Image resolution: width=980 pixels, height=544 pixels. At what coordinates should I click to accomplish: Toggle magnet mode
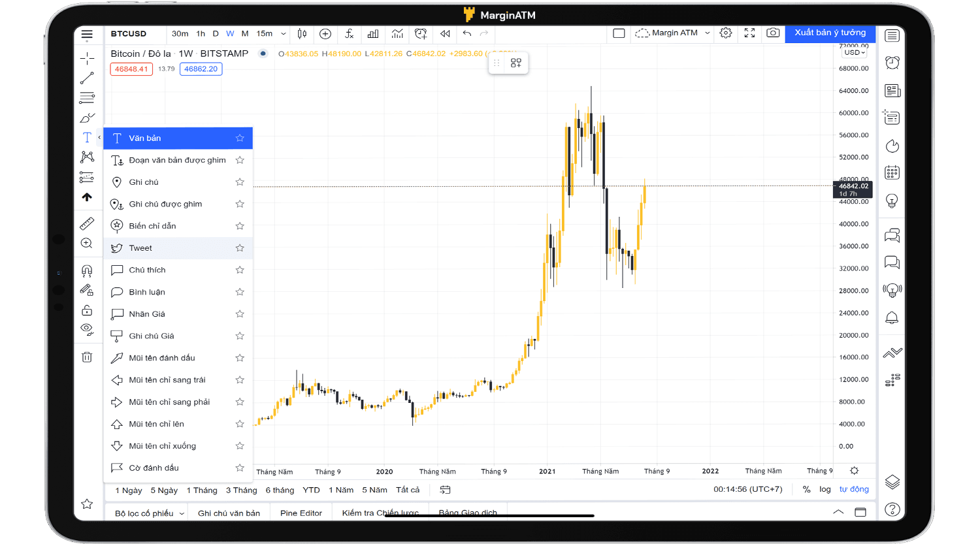click(x=87, y=270)
